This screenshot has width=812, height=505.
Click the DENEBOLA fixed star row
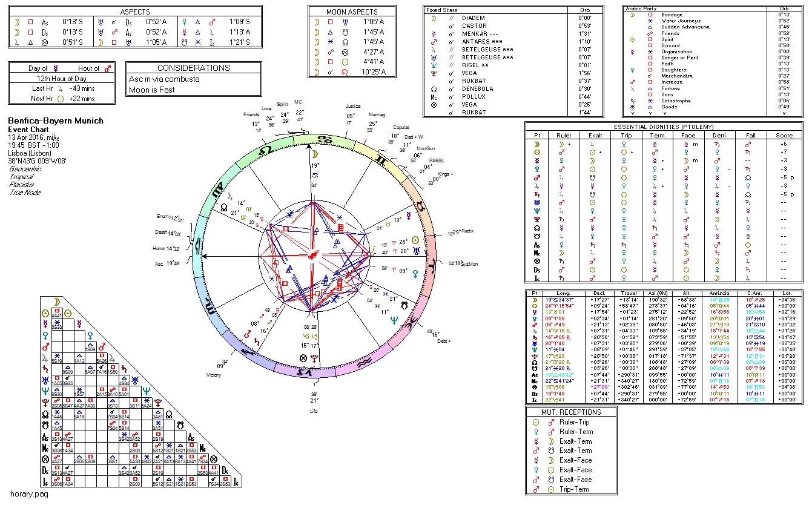click(514, 89)
